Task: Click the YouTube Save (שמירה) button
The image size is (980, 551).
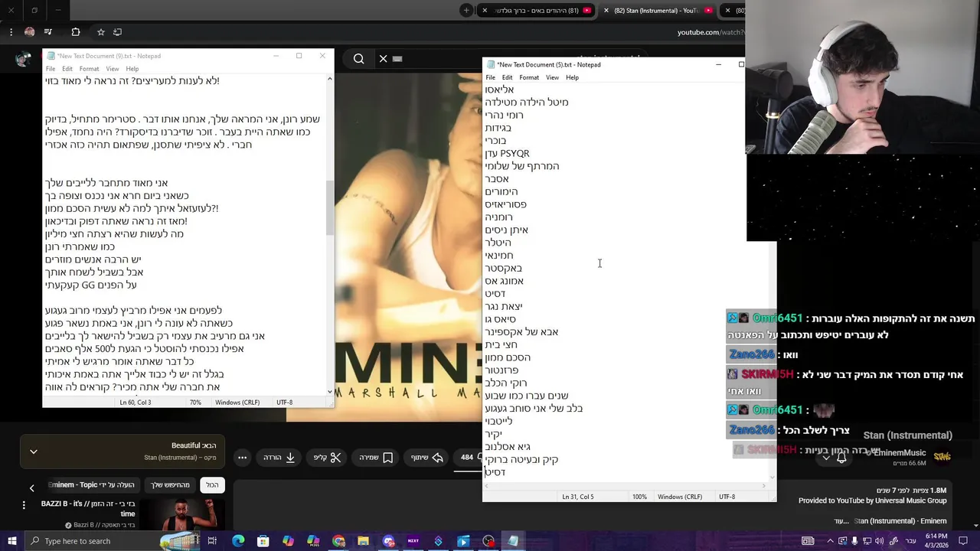Action: [x=376, y=458]
